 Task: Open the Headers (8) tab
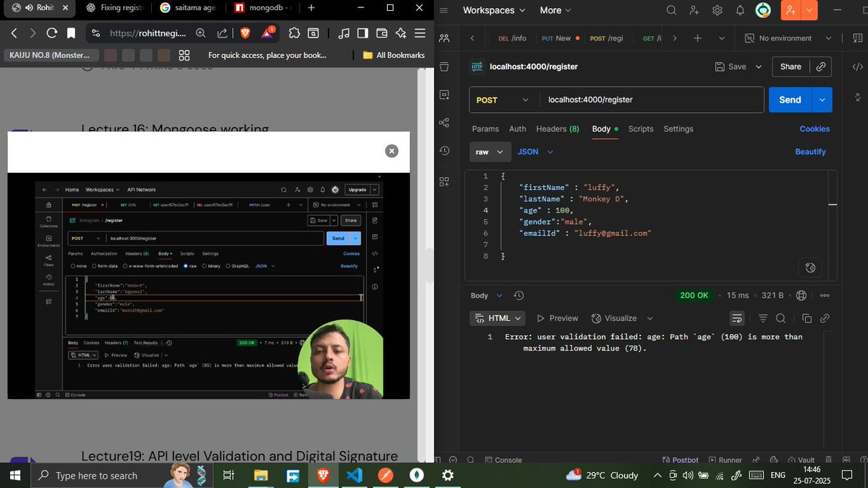pos(558,129)
